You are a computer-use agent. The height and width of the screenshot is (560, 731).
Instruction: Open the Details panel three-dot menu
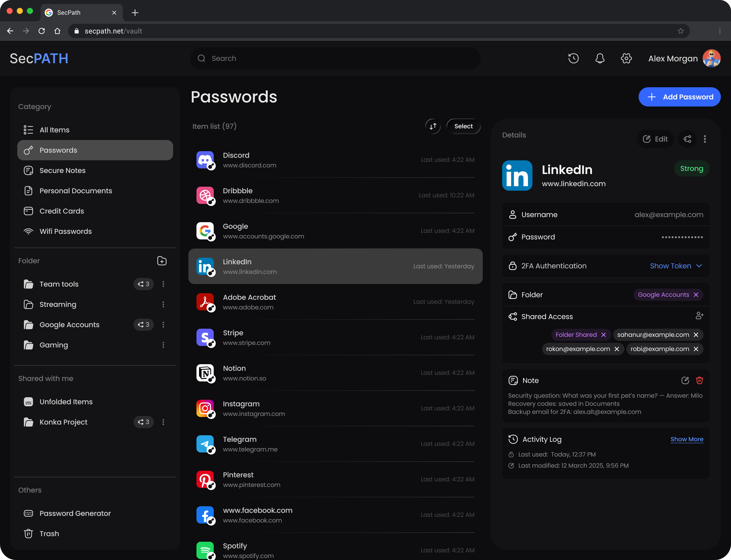point(705,139)
